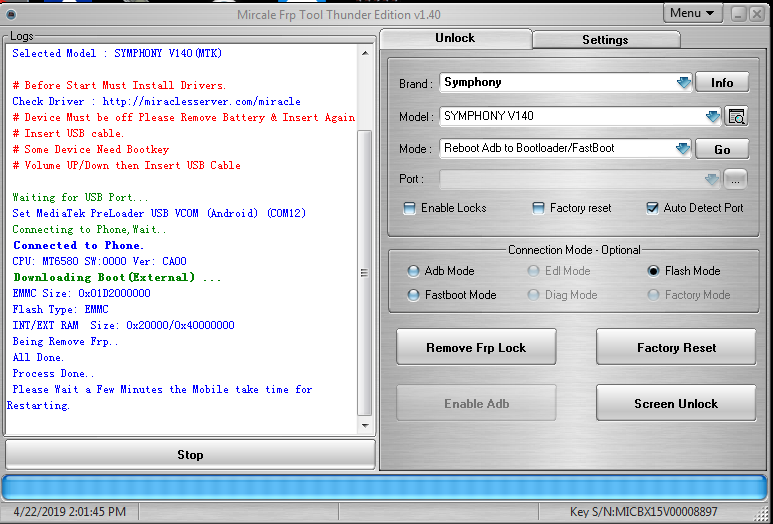Click the Model field showing SYMPHONY V140
Image resolution: width=773 pixels, height=524 pixels.
[580, 116]
